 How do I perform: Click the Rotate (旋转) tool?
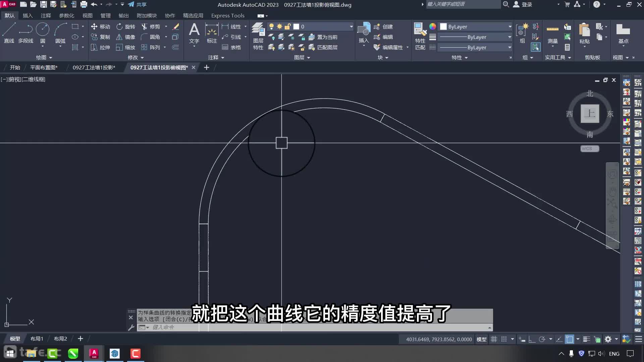click(126, 26)
